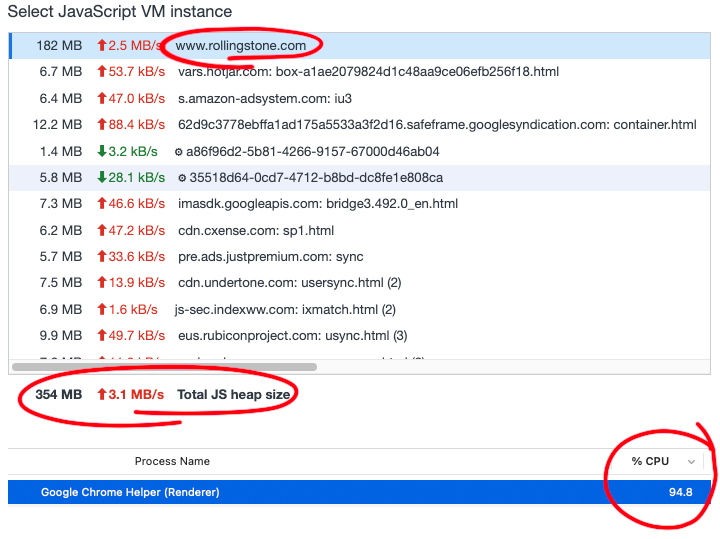Image resolution: width=720 pixels, height=539 pixels.
Task: Select cdn.undertone.com: usersync.html (2) instance
Action: click(360, 283)
